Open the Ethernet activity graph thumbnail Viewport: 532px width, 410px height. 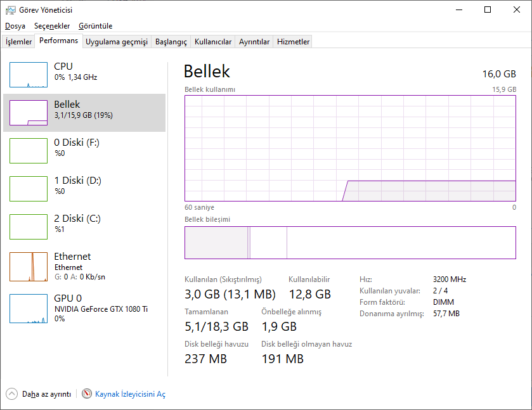pos(29,267)
